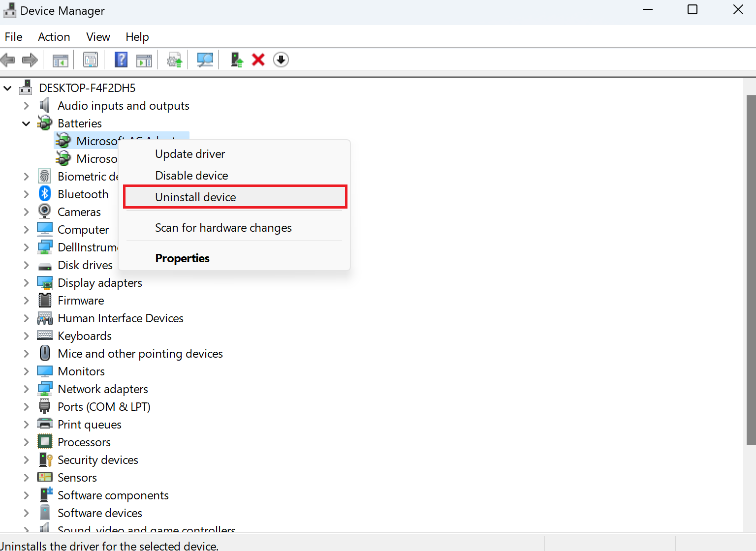Click the Back navigation arrow icon
The width and height of the screenshot is (756, 551).
click(x=8, y=60)
